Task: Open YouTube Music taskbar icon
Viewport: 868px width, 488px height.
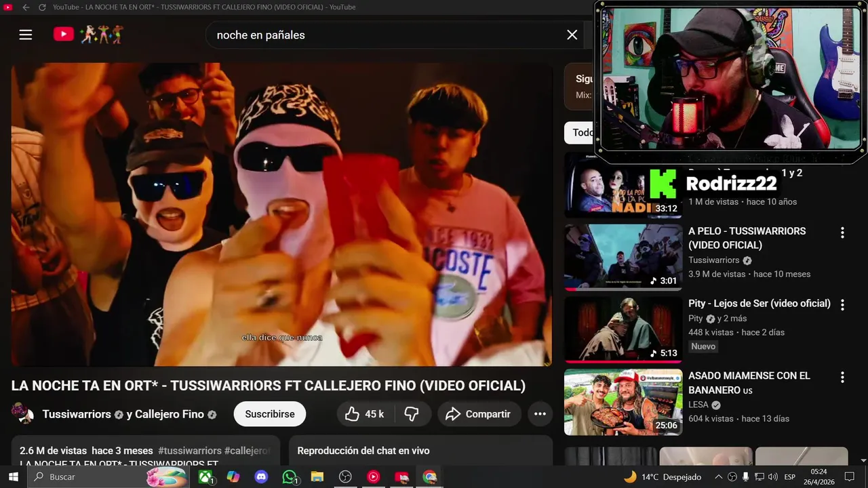Action: 374,477
